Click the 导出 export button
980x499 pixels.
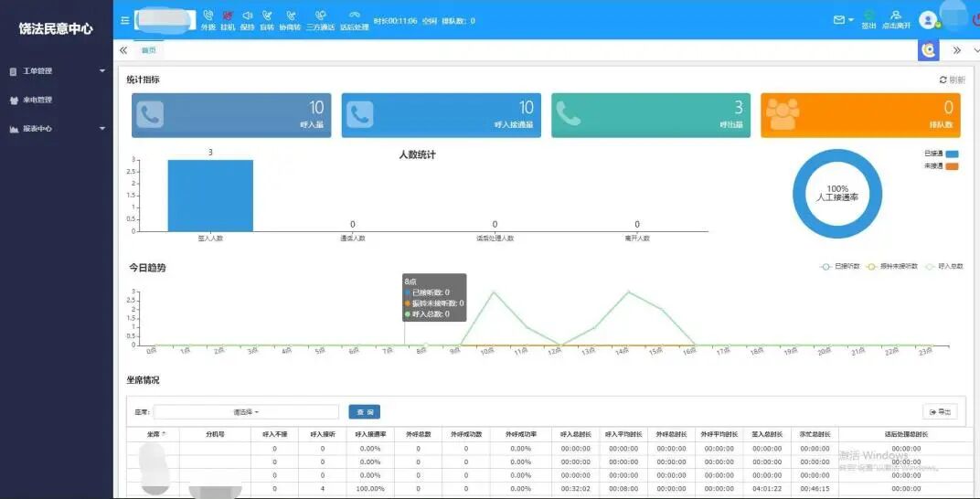click(940, 412)
